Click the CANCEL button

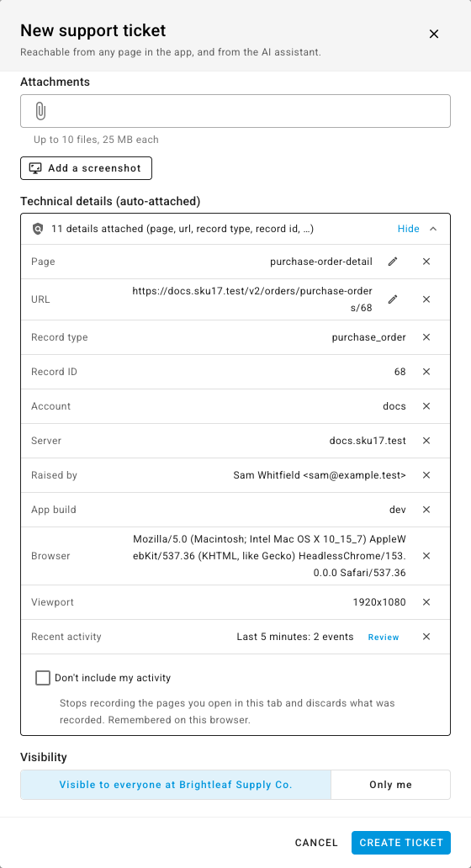[x=316, y=843]
